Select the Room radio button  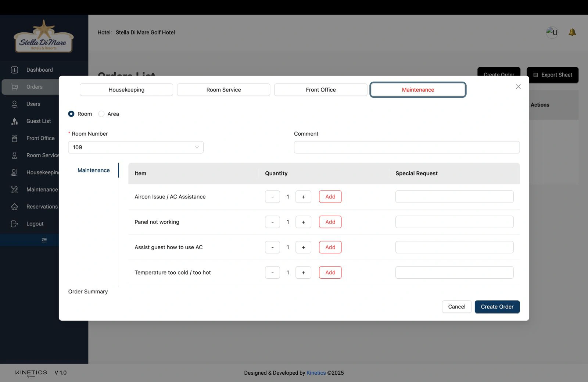pyautogui.click(x=71, y=114)
